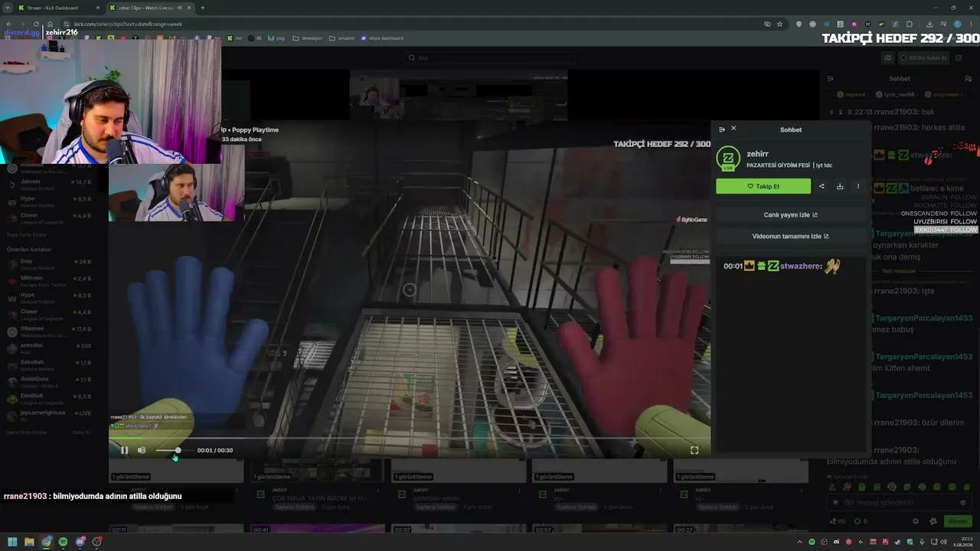Open the developer bookmarks folder
Screen dimensions: 980x551
pos(307,37)
